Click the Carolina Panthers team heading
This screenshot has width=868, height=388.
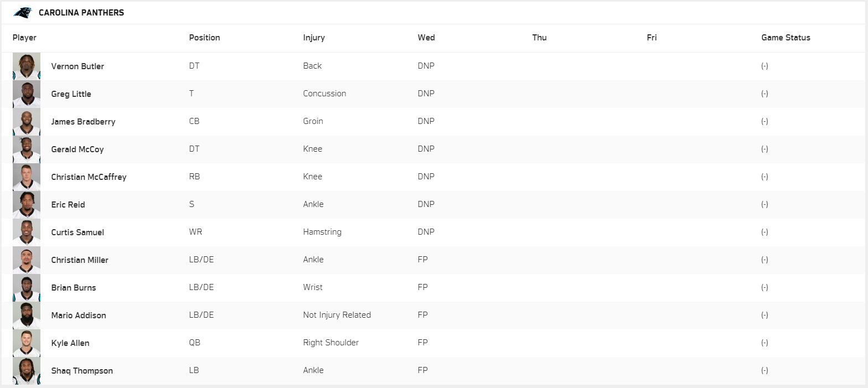(81, 13)
